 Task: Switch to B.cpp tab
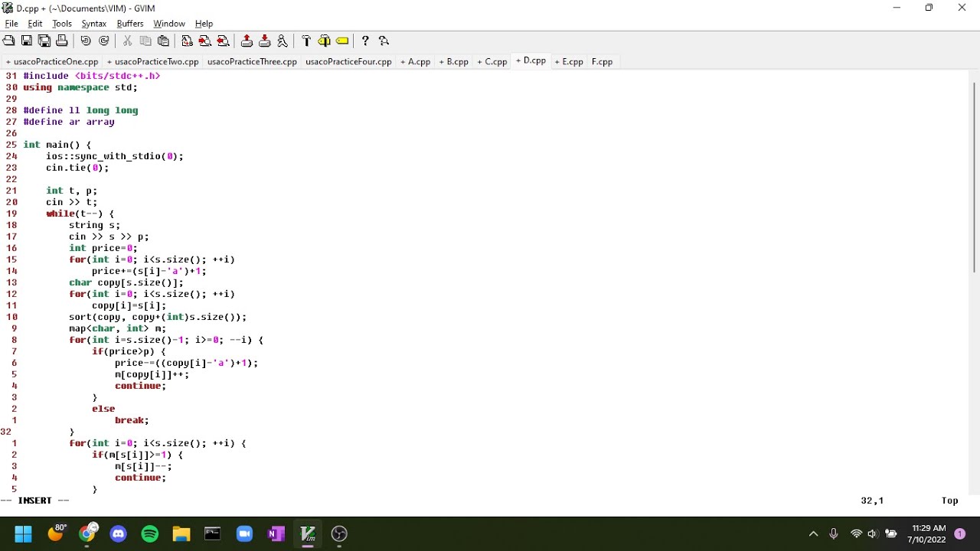[x=454, y=61]
